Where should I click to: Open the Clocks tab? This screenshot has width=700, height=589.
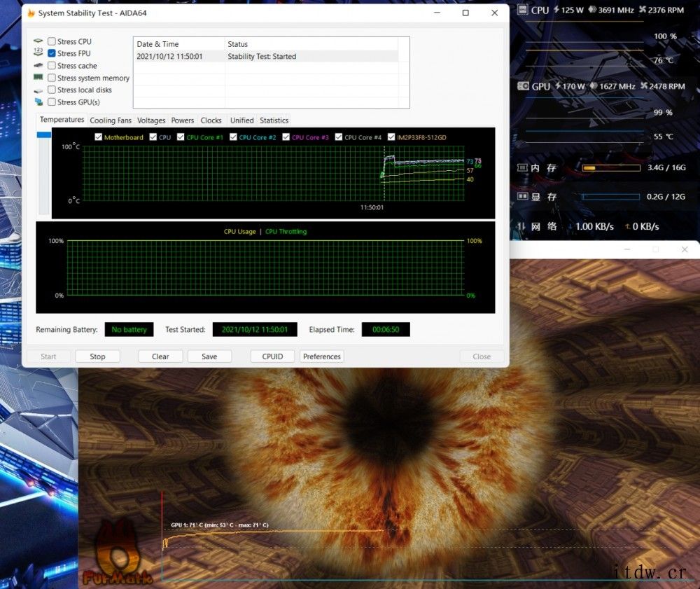pos(211,120)
